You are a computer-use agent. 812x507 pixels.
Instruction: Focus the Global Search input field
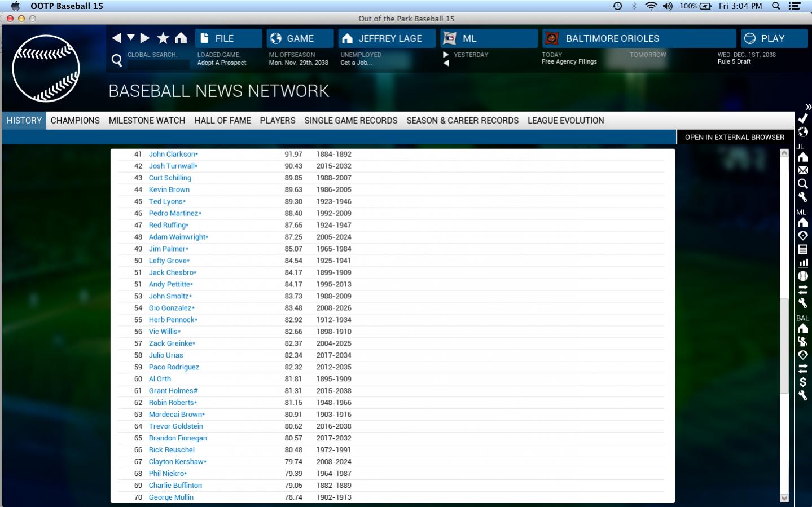tap(158, 65)
